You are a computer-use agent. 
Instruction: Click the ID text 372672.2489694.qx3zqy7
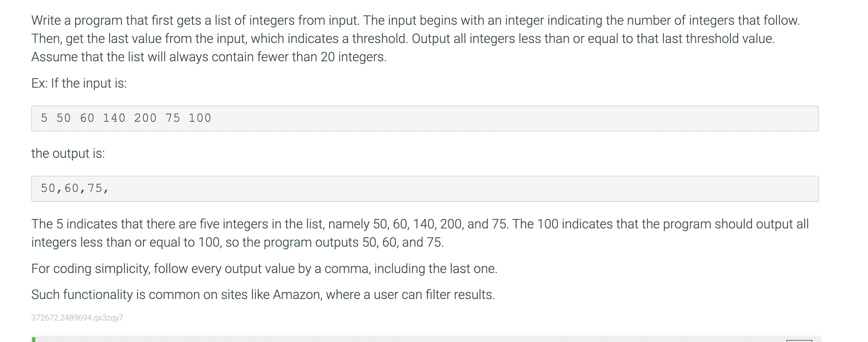(x=77, y=318)
